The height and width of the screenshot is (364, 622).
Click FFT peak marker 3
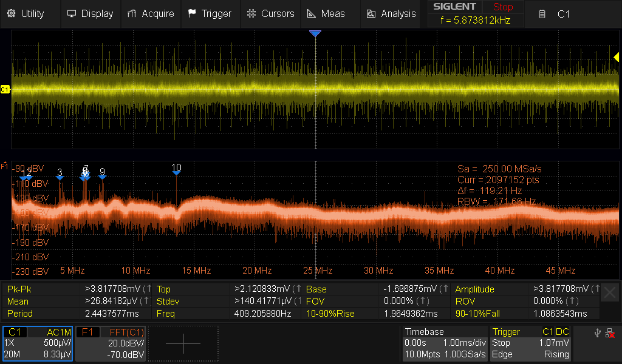(60, 174)
